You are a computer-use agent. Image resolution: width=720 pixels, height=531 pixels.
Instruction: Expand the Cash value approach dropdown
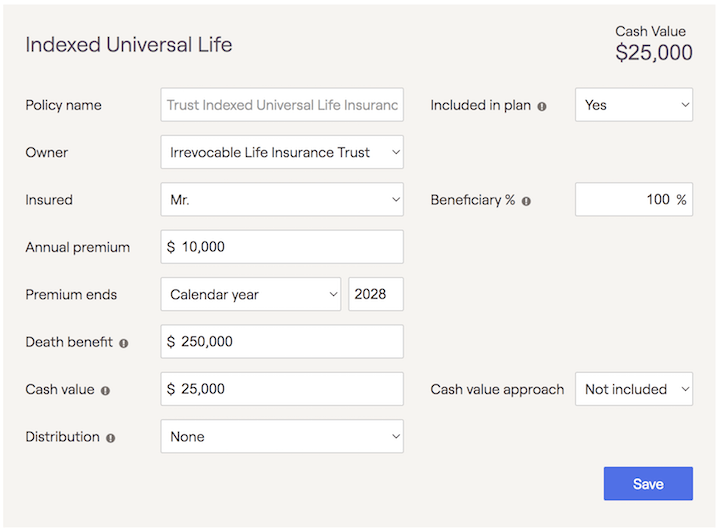tap(633, 389)
